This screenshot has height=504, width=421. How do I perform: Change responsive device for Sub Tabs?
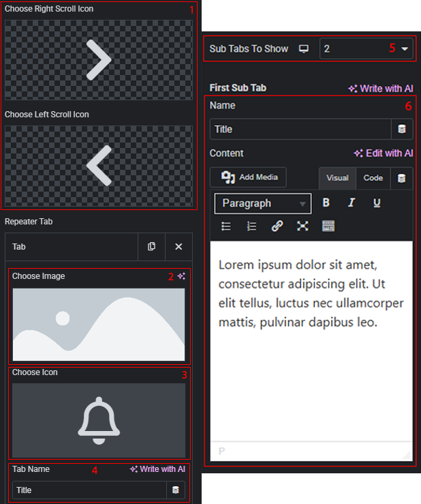tap(304, 49)
